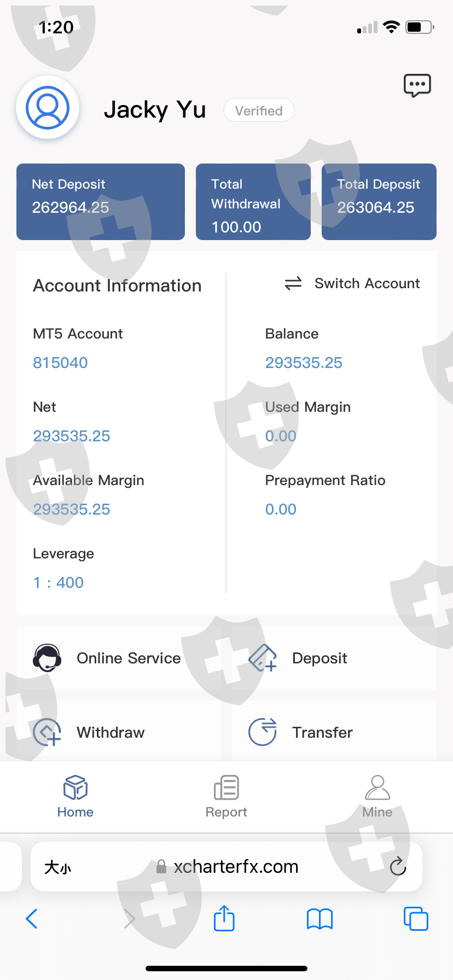This screenshot has width=453, height=980.
Task: Tap the Jacky Yu name
Action: click(155, 110)
